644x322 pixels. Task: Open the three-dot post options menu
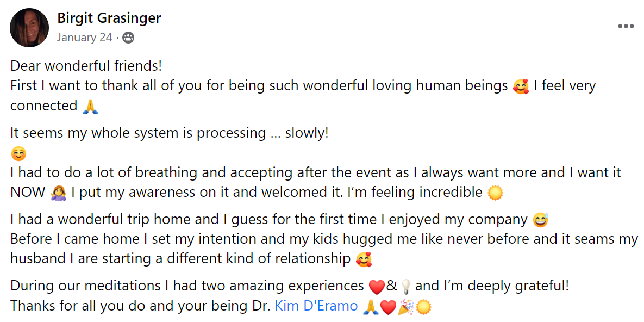click(626, 26)
